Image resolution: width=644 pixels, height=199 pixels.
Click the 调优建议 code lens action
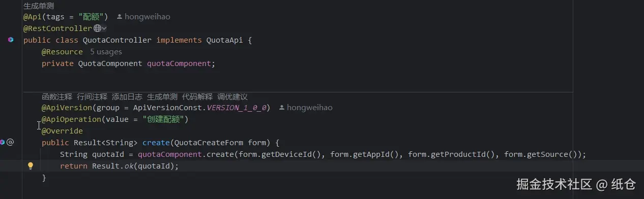(x=232, y=96)
